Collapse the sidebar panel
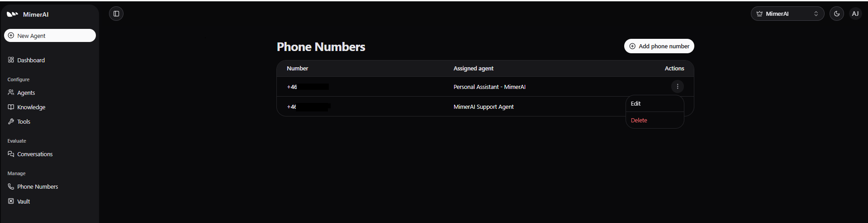 pyautogui.click(x=116, y=14)
